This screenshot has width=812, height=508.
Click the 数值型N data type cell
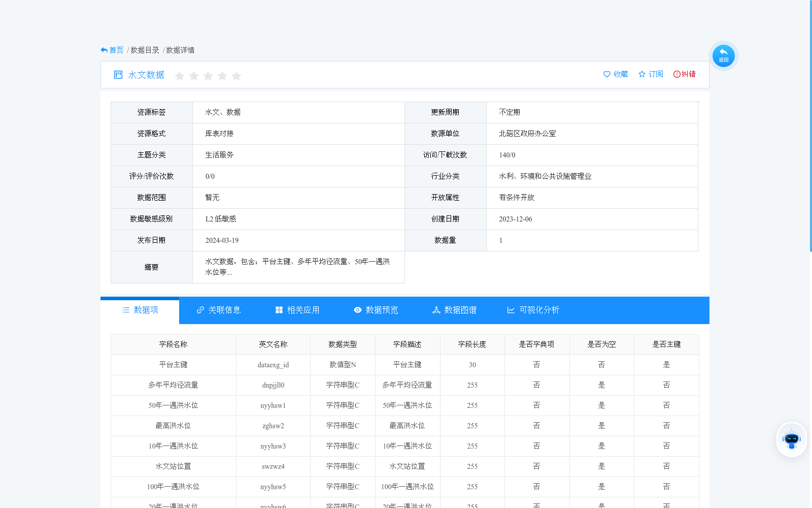pyautogui.click(x=343, y=365)
